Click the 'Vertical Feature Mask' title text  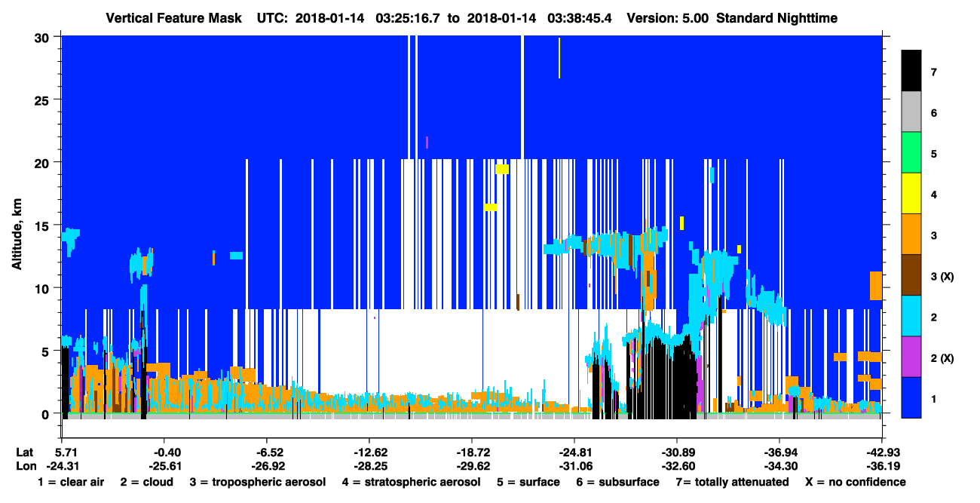coord(174,17)
